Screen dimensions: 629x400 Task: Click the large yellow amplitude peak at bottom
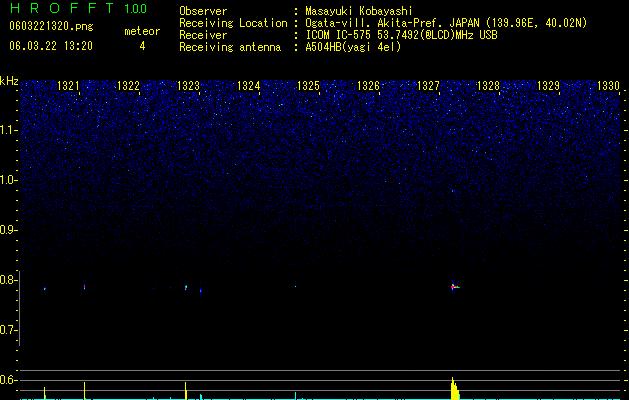[455, 388]
